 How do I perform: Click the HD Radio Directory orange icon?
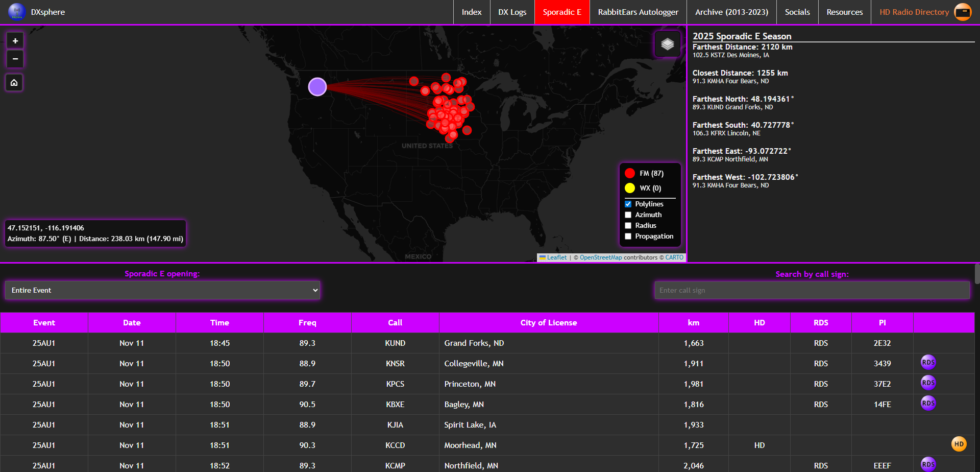click(x=963, y=12)
